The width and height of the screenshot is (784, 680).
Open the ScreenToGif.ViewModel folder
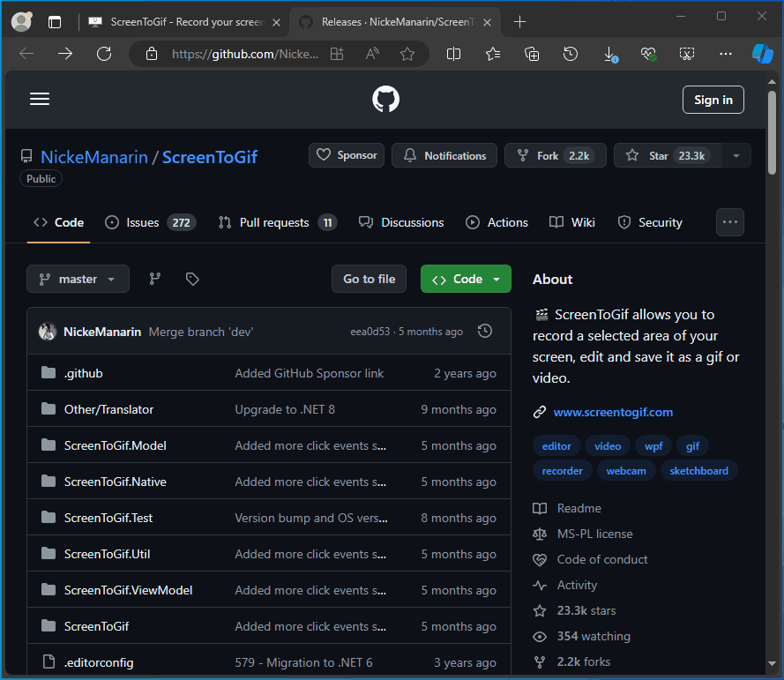coord(128,590)
